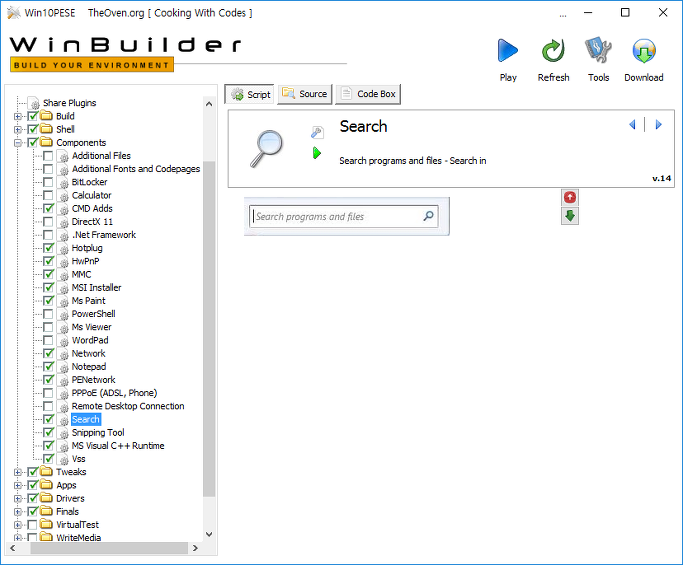This screenshot has width=683, height=565.
Task: Collapse the Components folder node
Action: point(18,142)
